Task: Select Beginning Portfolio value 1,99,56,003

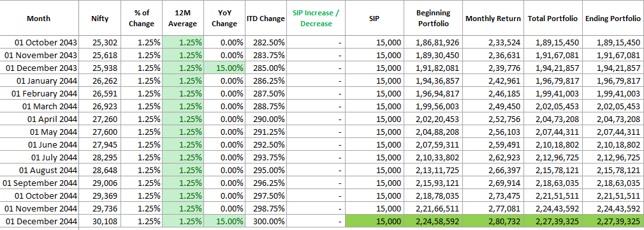Action: click(x=434, y=106)
